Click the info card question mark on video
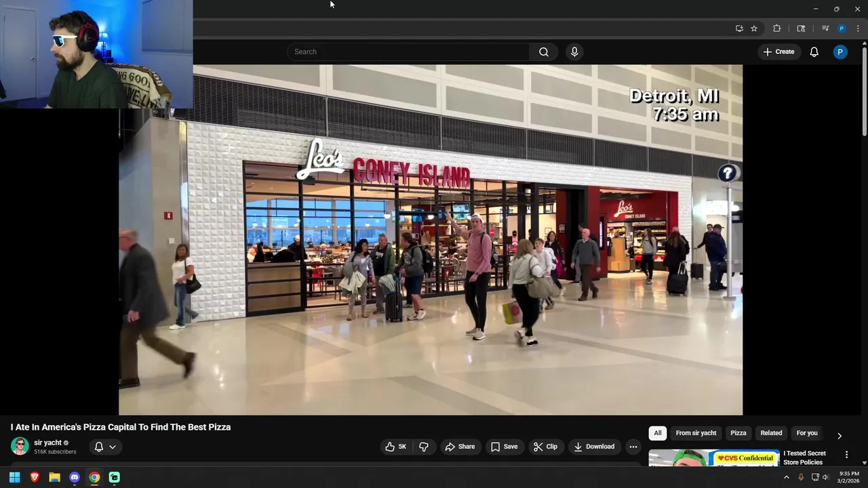The width and height of the screenshot is (868, 488). (727, 174)
